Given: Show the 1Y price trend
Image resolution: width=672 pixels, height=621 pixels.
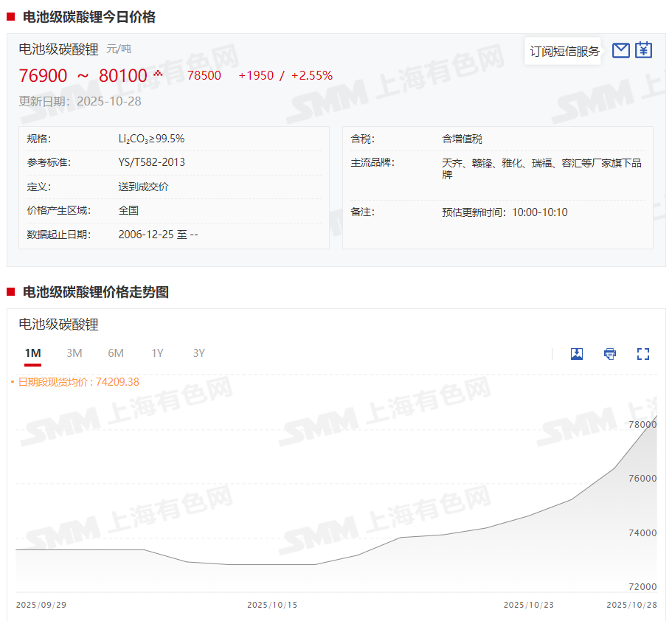Looking at the screenshot, I should [157, 353].
